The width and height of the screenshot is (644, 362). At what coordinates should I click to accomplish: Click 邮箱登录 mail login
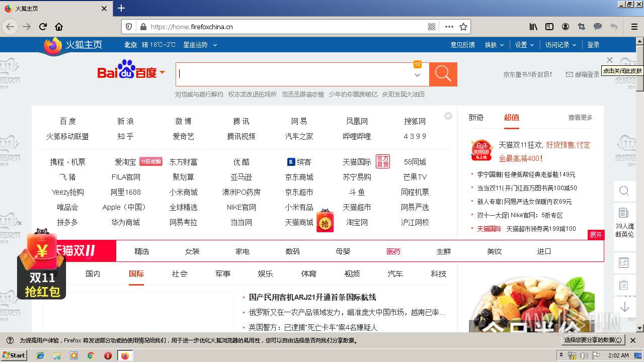(x=583, y=74)
